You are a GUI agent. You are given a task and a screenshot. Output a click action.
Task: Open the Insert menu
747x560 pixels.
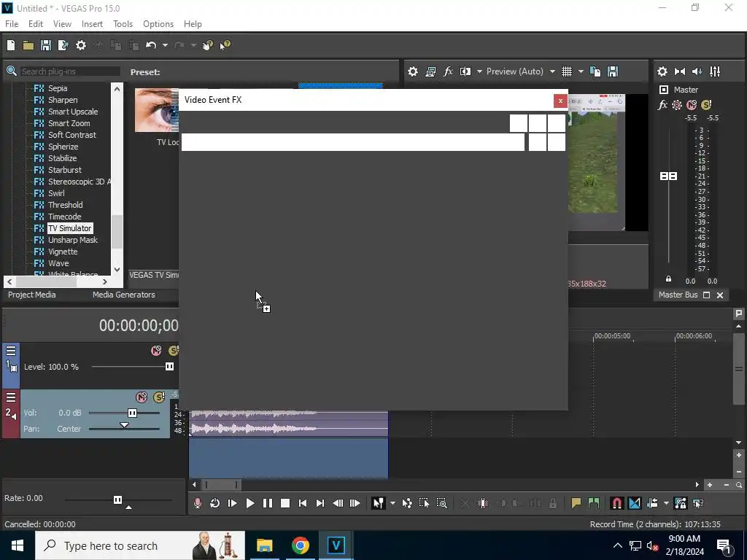(92, 24)
